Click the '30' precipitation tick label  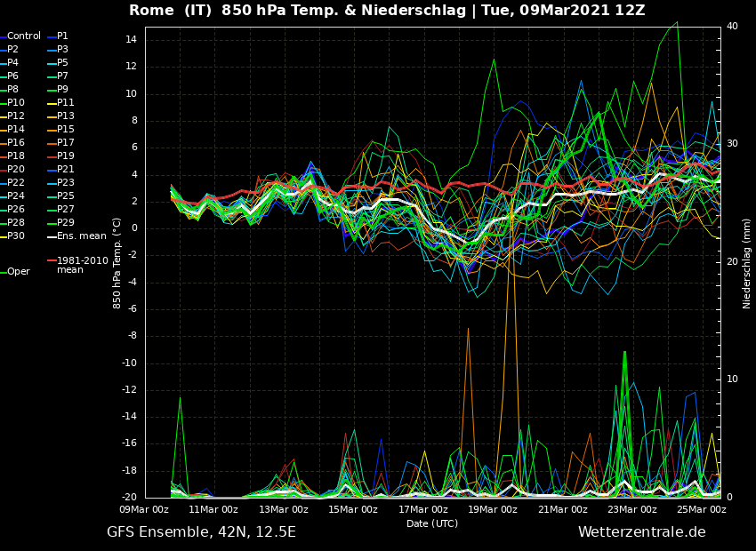click(732, 144)
